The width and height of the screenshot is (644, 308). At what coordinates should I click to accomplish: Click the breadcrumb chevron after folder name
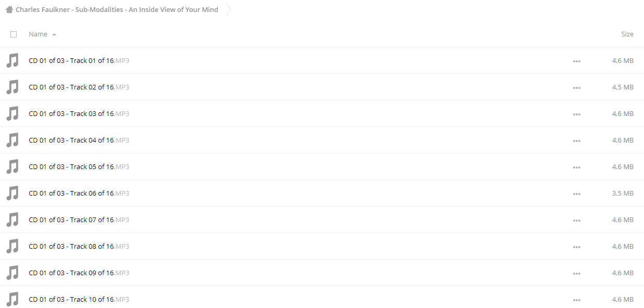(x=228, y=9)
